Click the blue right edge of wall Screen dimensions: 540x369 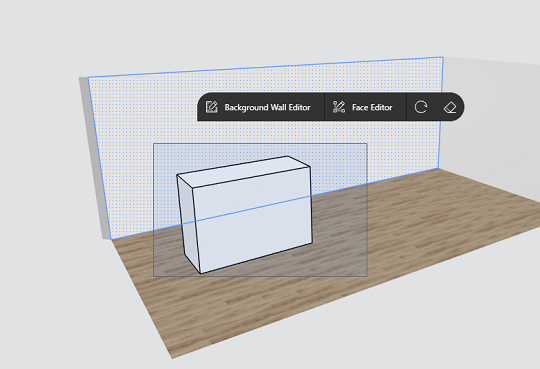[441, 113]
